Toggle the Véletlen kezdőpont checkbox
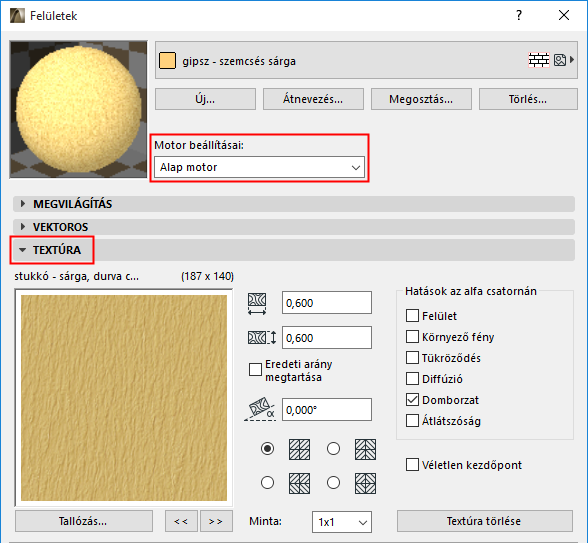The width and height of the screenshot is (588, 543). (412, 465)
